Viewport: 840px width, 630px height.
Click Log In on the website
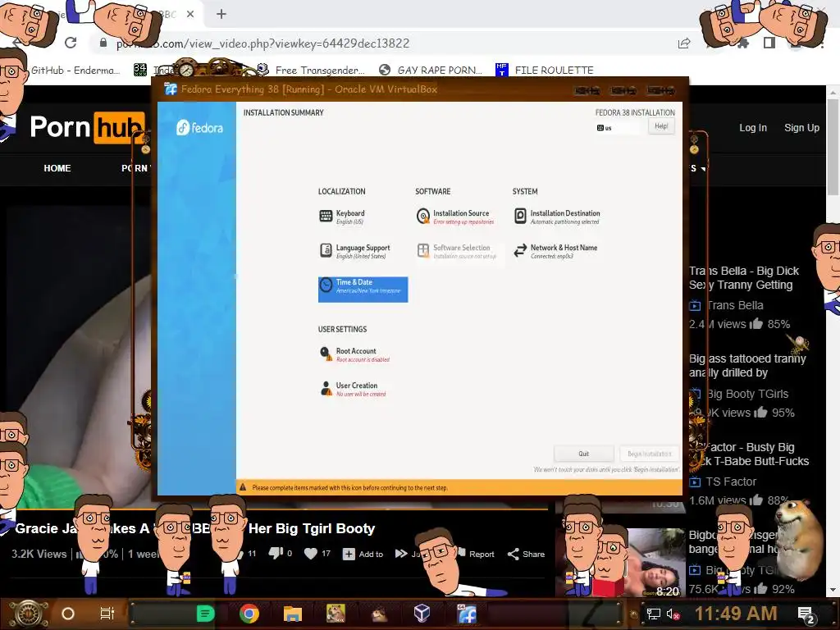(x=753, y=128)
